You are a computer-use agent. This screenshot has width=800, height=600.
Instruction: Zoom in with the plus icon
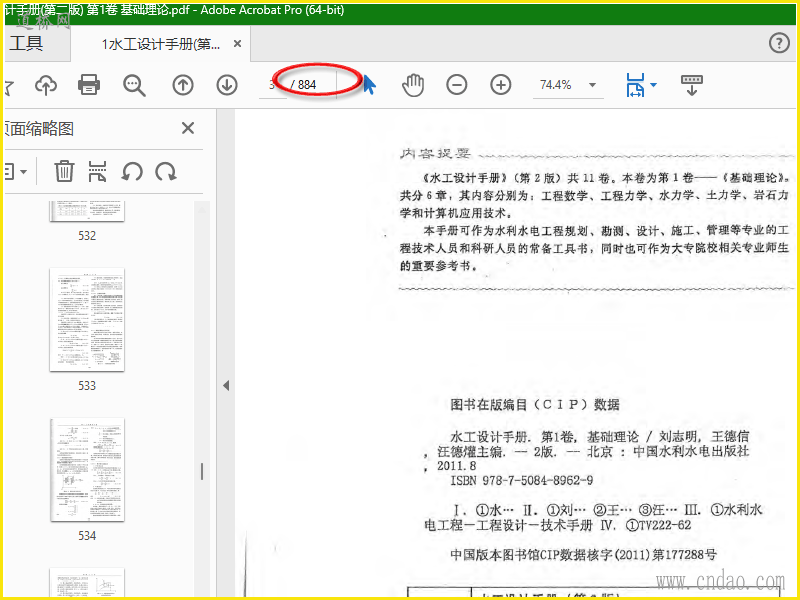[501, 85]
